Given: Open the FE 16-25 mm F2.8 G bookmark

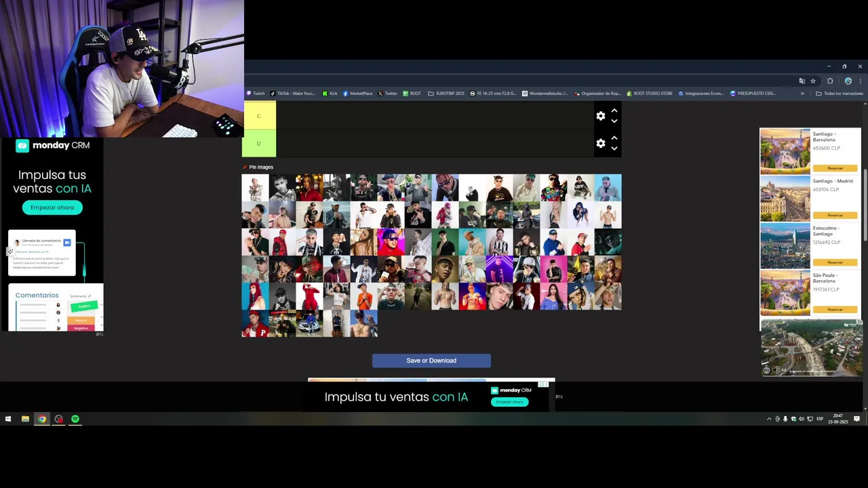Looking at the screenshot, I should tap(494, 94).
